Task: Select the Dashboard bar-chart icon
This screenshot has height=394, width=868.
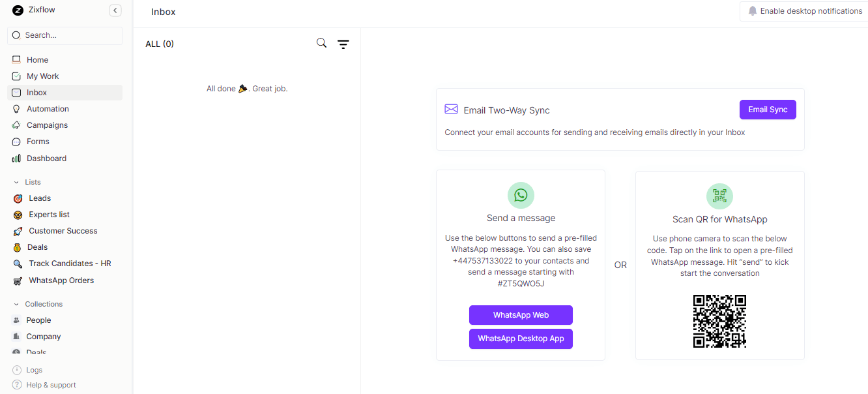Action: [x=18, y=158]
